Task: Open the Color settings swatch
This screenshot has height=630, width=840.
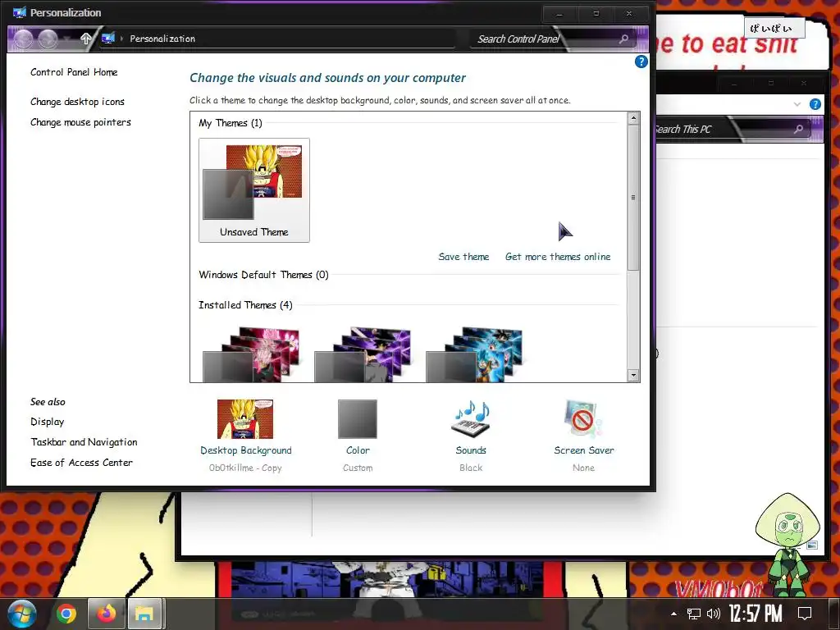Action: (x=358, y=419)
